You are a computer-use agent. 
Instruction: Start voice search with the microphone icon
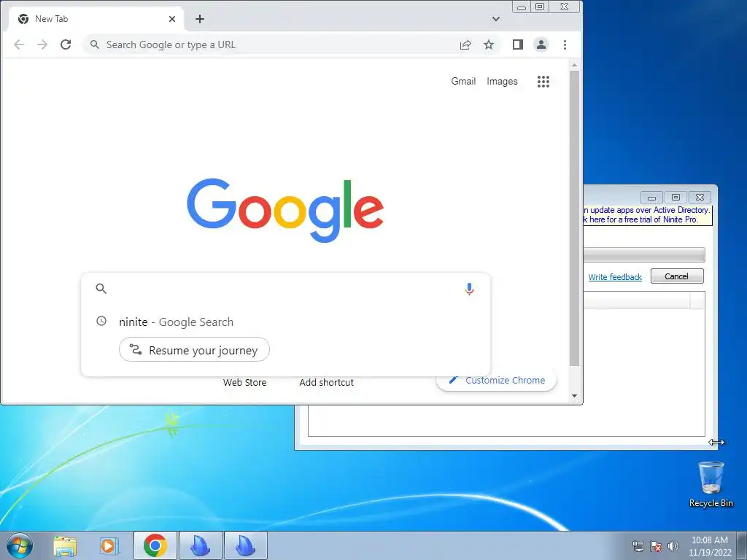pos(469,289)
